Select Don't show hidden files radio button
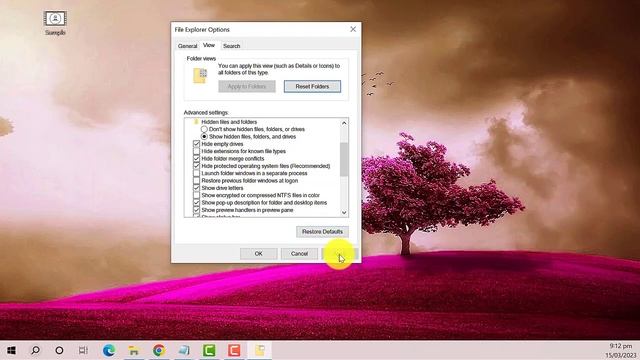 (x=204, y=129)
